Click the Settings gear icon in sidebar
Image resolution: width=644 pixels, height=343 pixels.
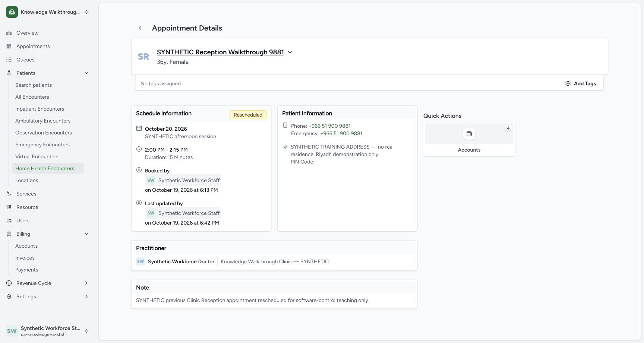pyautogui.click(x=9, y=296)
